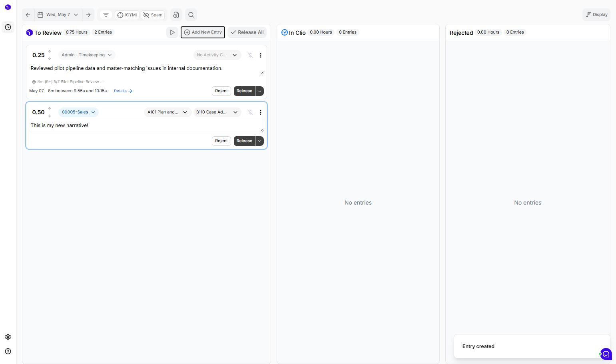
Task: Open the Wed, May 7 date picker
Action: [x=58, y=15]
